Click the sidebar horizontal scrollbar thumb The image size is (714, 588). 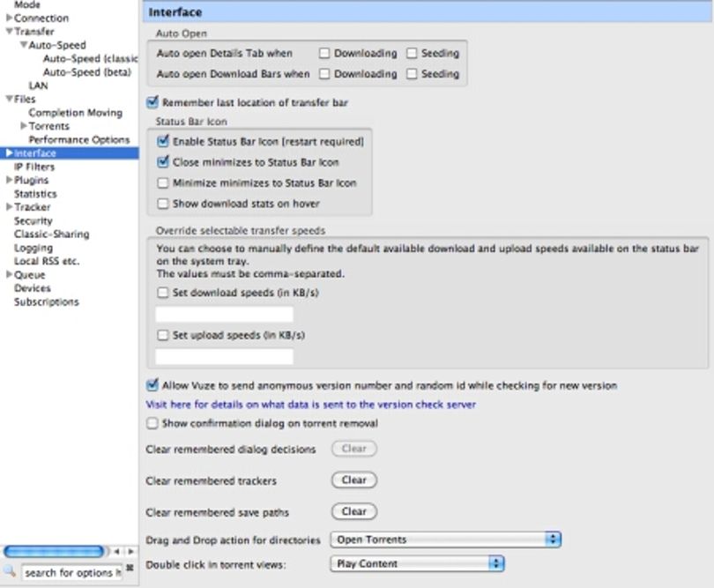click(54, 552)
